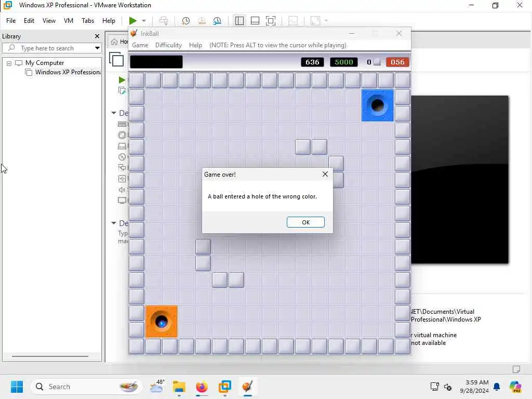Click the Home tab in VMware
The height and width of the screenshot is (399, 532).
119,42
